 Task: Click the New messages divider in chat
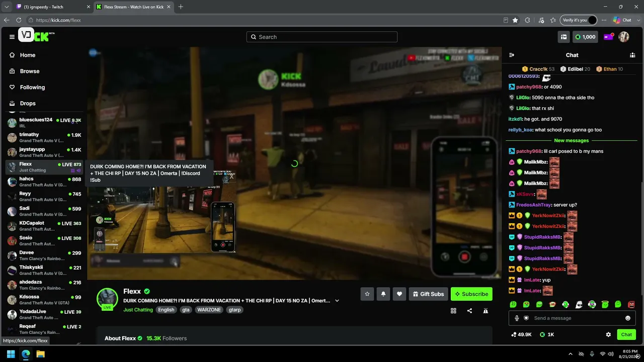click(571, 140)
